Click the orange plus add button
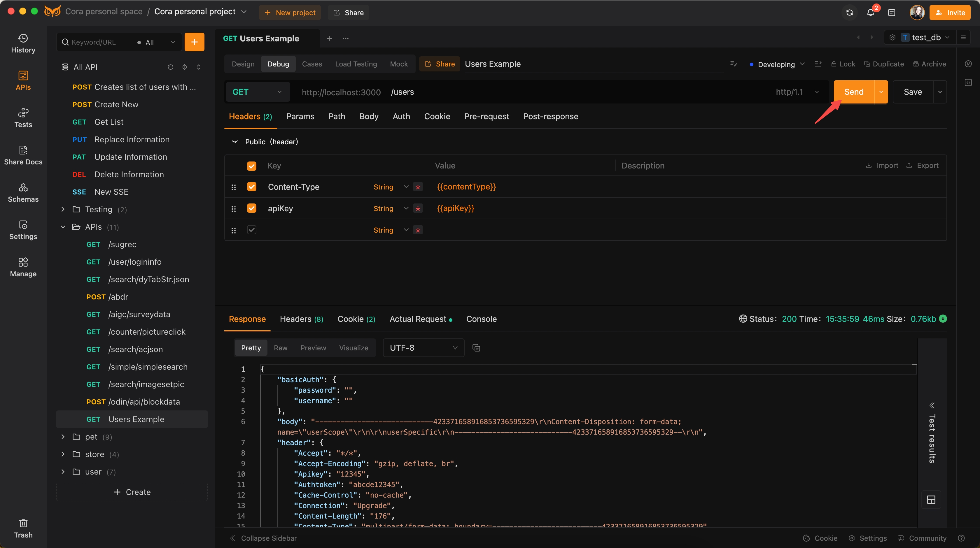Image resolution: width=980 pixels, height=548 pixels. (194, 42)
